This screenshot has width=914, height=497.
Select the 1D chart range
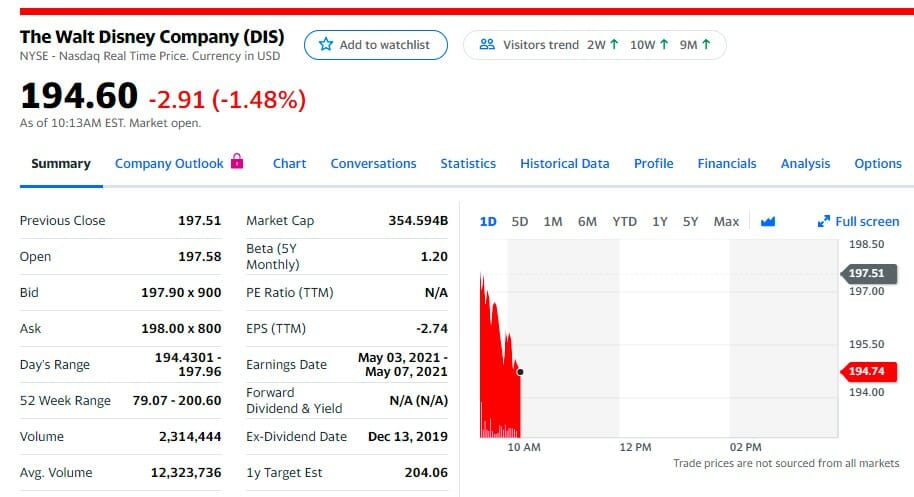tap(488, 221)
